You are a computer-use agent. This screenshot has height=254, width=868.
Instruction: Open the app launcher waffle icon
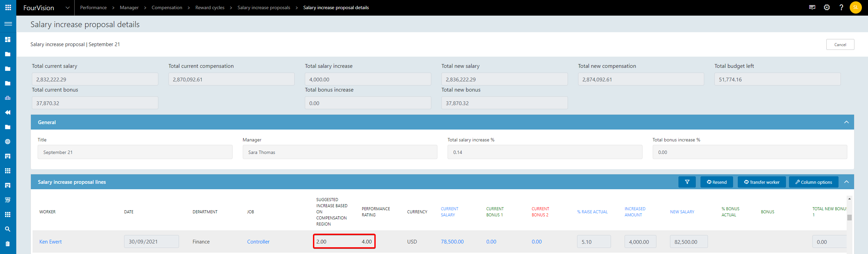click(x=8, y=7)
